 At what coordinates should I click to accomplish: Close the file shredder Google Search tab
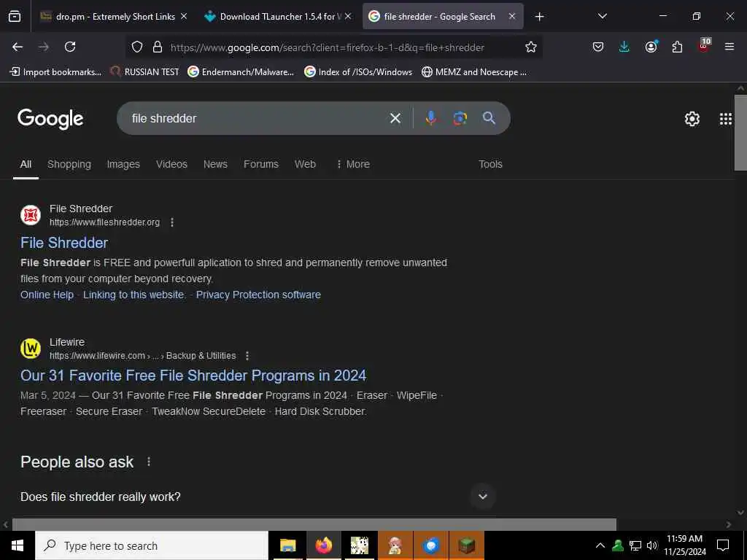[x=511, y=16]
